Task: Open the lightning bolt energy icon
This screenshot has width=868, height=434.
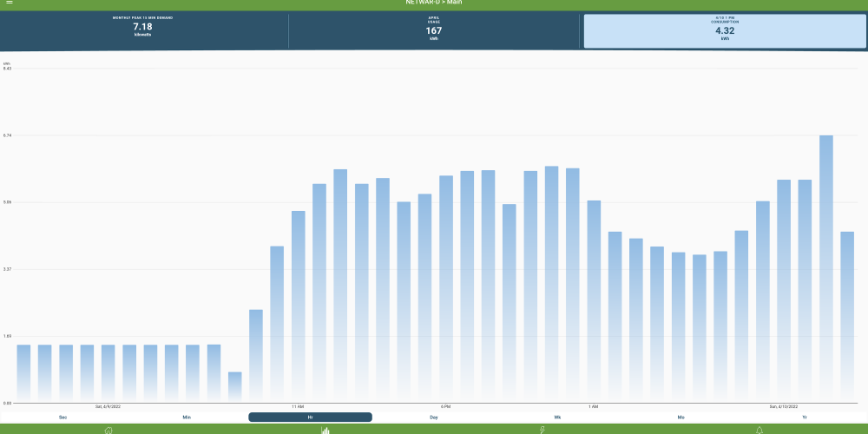Action: coord(542,429)
